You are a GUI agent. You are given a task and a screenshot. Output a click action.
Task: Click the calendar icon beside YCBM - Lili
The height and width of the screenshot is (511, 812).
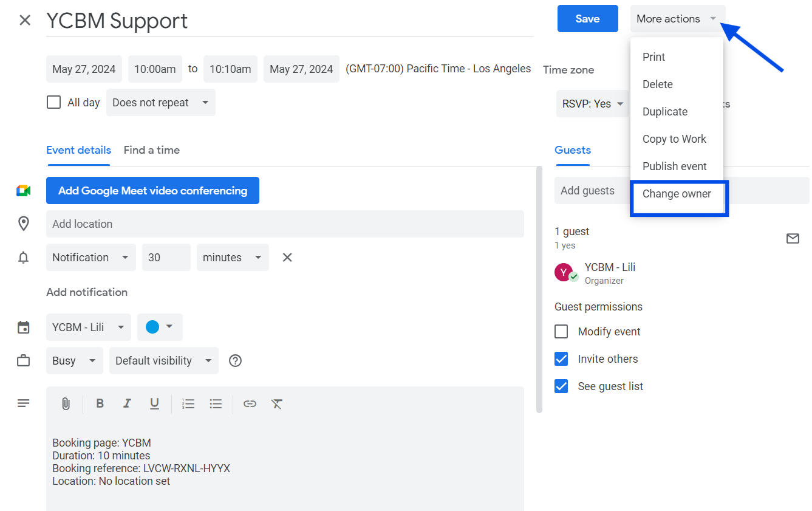[x=24, y=328]
